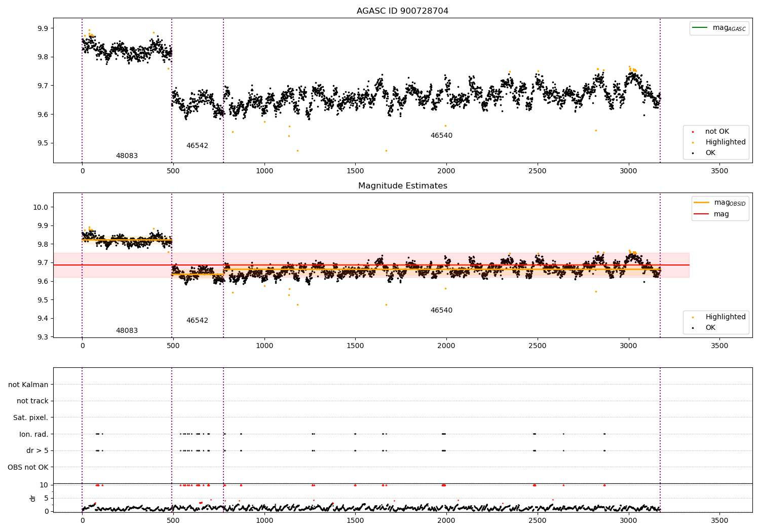Screen dimensions: 760x532
Task: Click the 10 y-tick on dr axis
Action: point(44,485)
